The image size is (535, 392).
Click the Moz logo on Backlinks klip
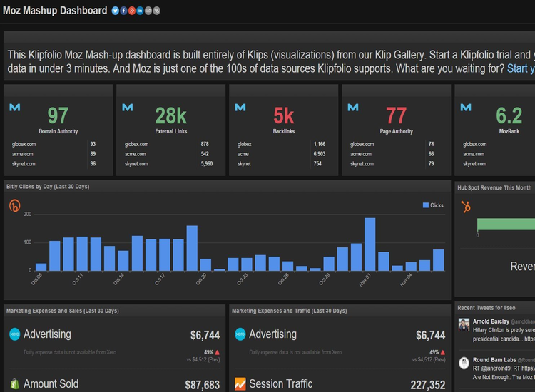point(240,108)
